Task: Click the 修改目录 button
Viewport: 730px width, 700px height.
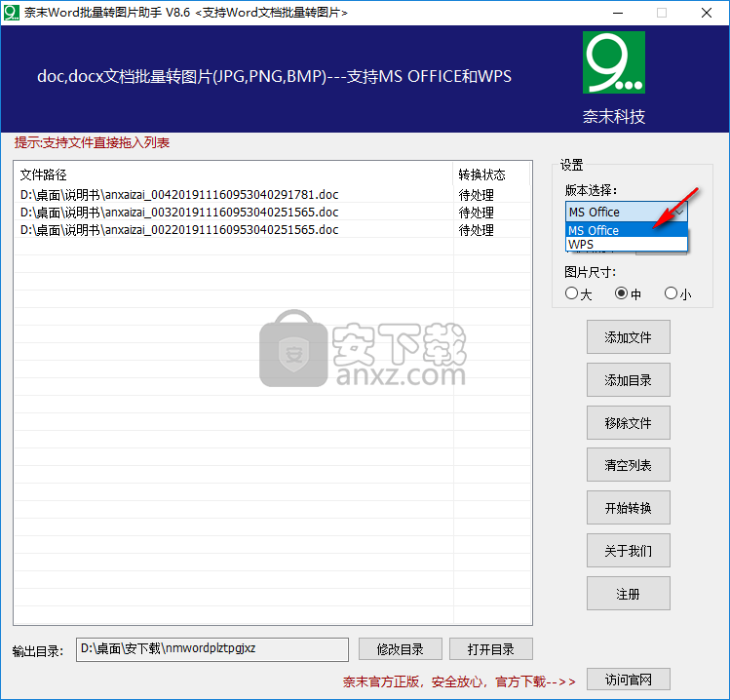Action: 400,648
